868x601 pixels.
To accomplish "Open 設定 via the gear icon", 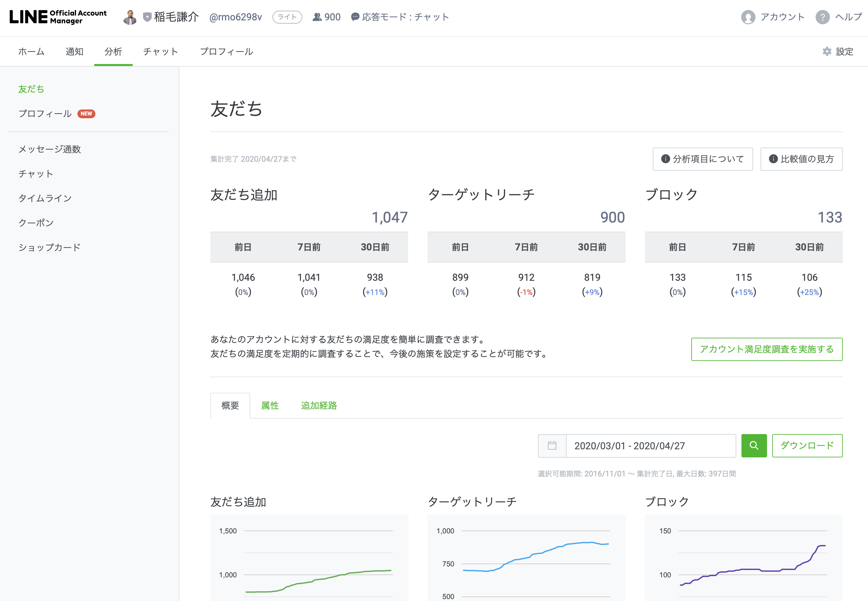I will click(x=827, y=51).
